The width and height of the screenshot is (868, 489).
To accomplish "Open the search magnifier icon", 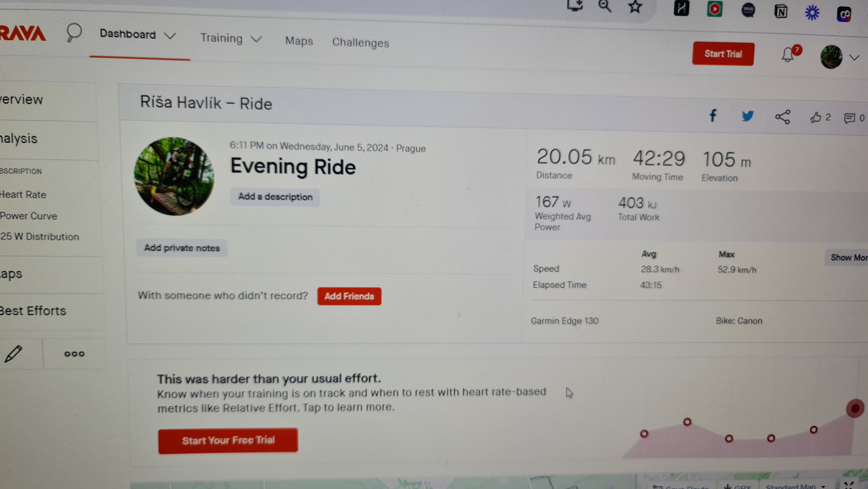I will 74,32.
